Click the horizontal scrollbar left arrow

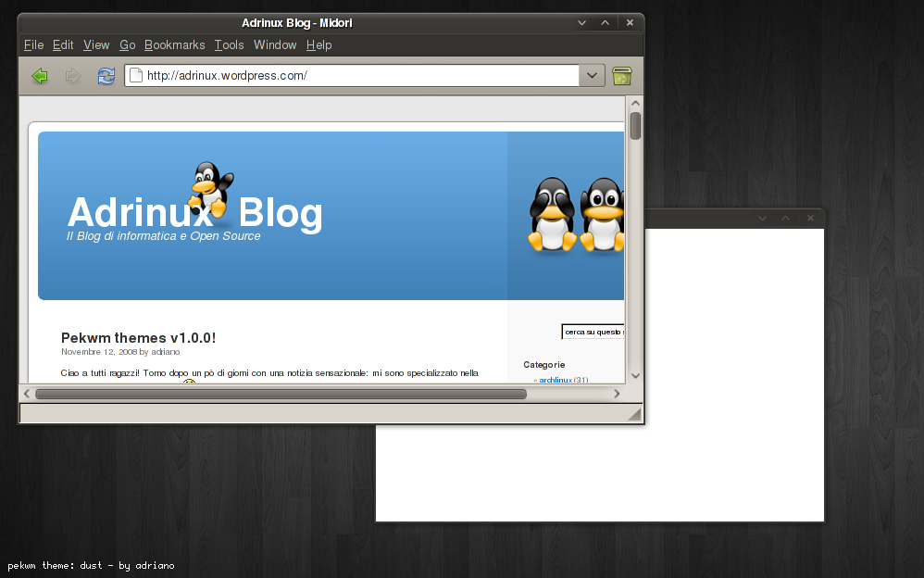[27, 394]
